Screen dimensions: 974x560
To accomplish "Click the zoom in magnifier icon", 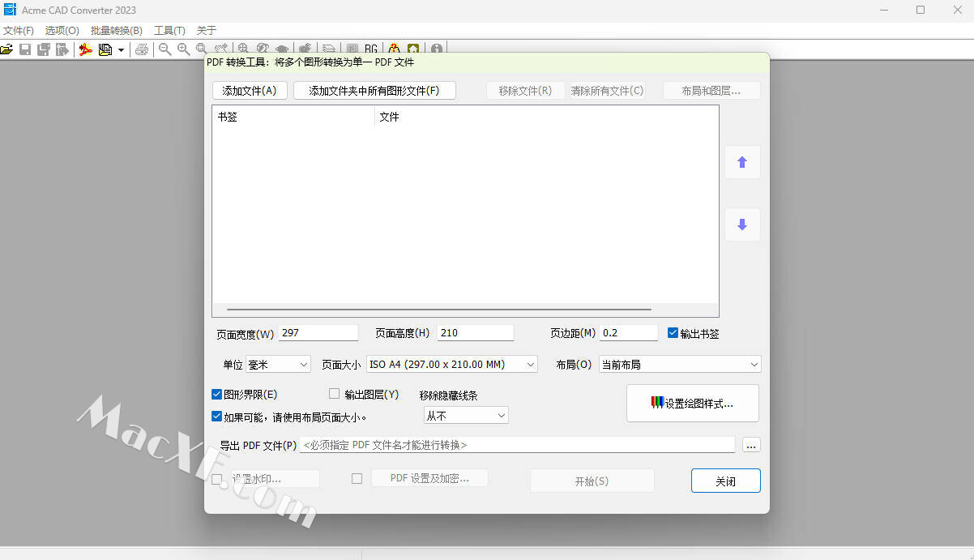I will [x=183, y=49].
